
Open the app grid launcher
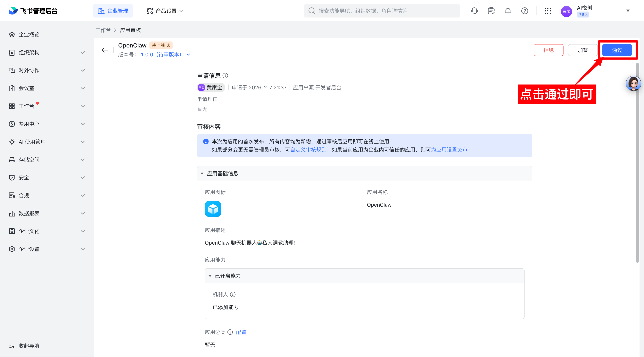(547, 11)
